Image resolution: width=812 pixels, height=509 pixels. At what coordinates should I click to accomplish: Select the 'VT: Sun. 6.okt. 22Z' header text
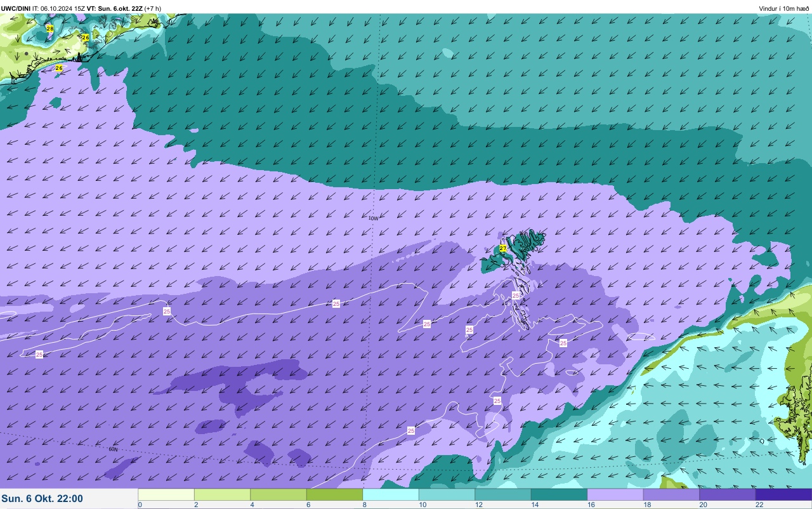[114, 8]
